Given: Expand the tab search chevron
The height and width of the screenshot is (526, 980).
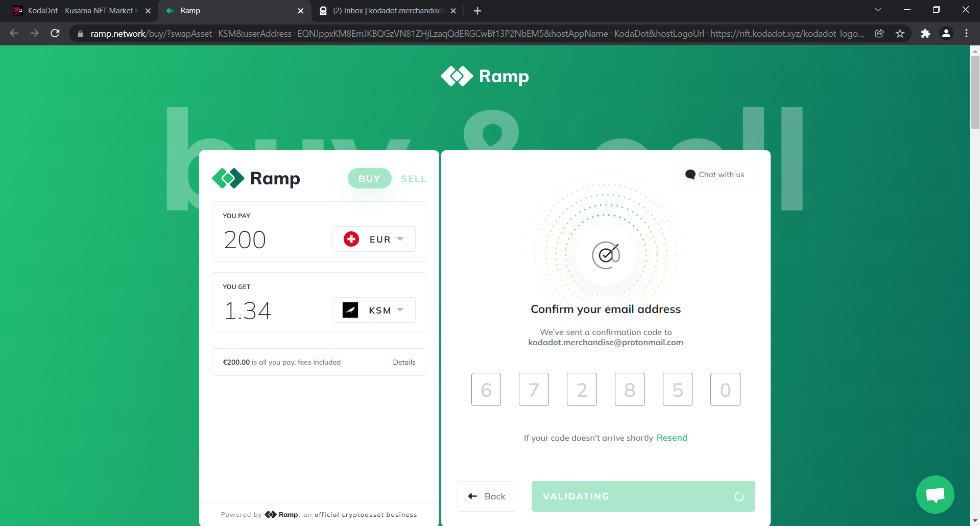Looking at the screenshot, I should [x=878, y=10].
